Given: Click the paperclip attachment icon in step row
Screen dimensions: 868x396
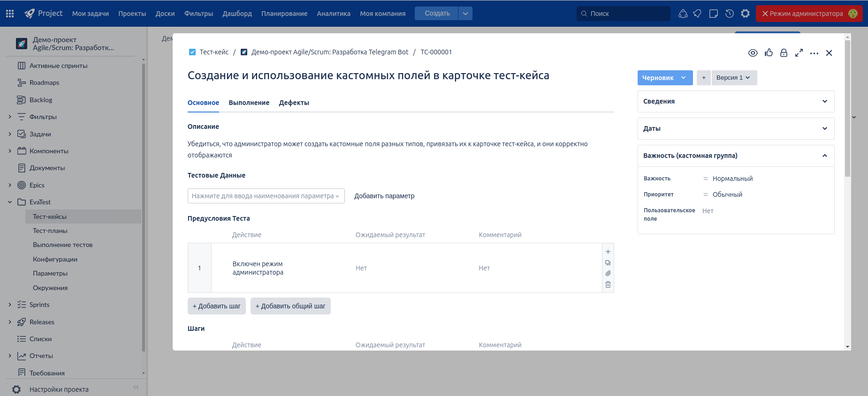Looking at the screenshot, I should point(608,273).
